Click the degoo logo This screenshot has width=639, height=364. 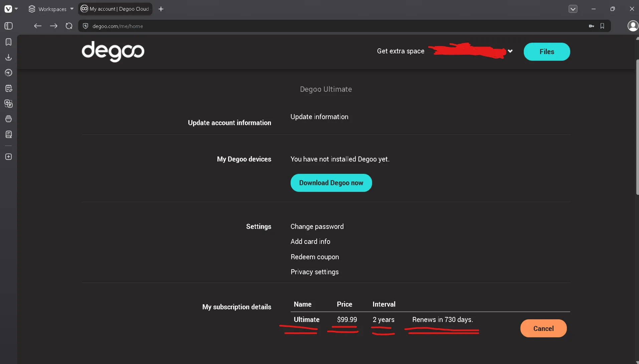click(113, 51)
